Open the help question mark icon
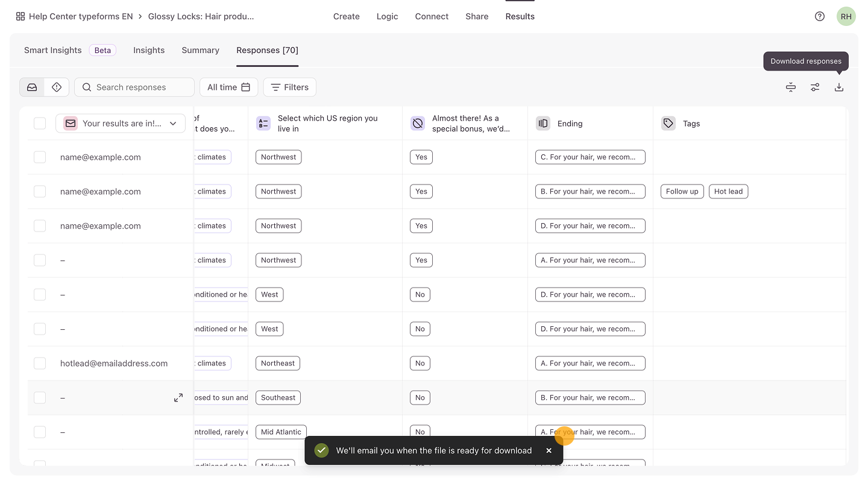Screen dimensions: 868x489 coord(820,16)
